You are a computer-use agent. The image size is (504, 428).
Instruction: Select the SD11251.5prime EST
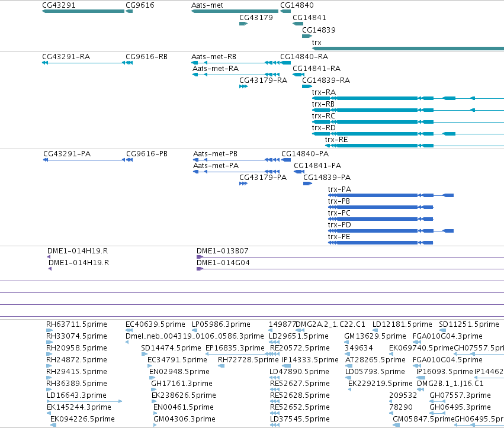(442, 330)
